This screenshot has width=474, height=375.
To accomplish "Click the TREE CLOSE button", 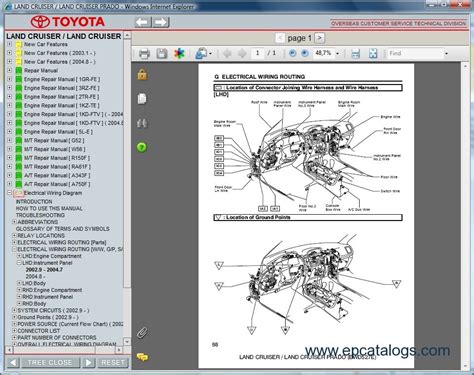I will click(x=50, y=362).
